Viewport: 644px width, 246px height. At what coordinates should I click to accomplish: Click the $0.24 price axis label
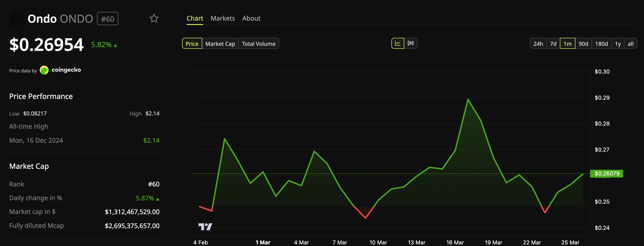click(602, 228)
